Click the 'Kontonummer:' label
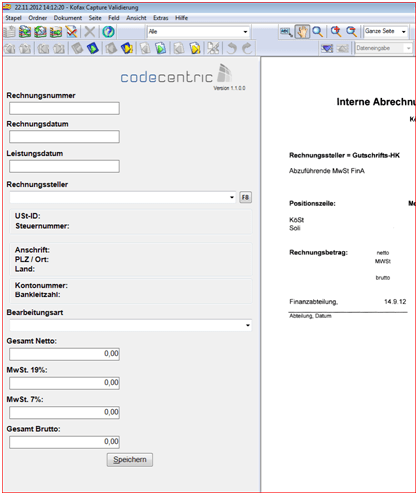Screen dimensions: 418x495 coord(41,285)
